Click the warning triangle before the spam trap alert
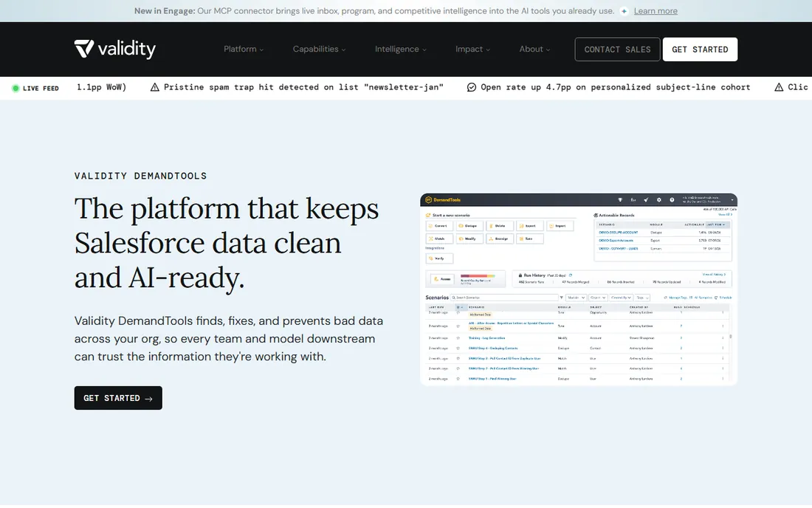812x508 pixels. [x=154, y=87]
